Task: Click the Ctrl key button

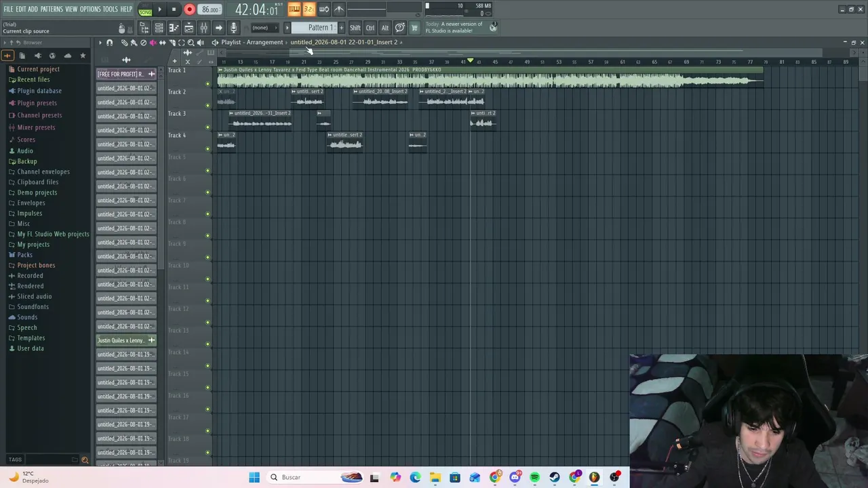Action: 370,28
